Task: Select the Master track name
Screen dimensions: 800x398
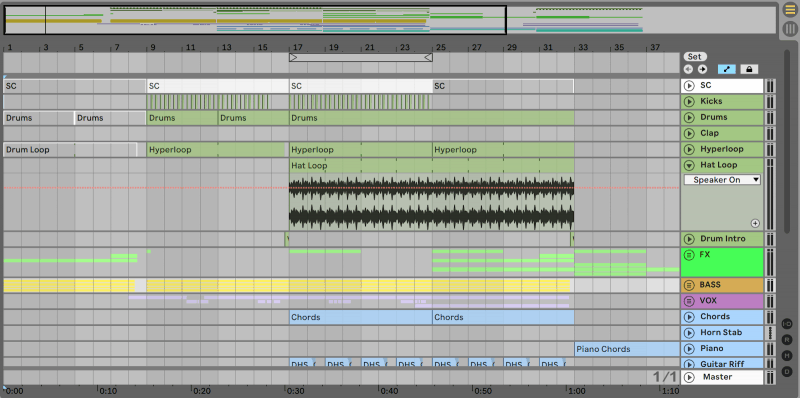Action: click(x=717, y=377)
